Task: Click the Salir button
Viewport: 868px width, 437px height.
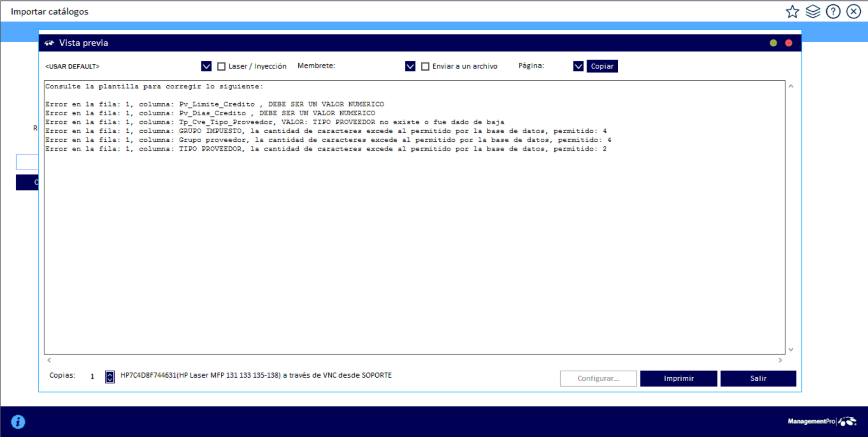Action: click(x=758, y=379)
